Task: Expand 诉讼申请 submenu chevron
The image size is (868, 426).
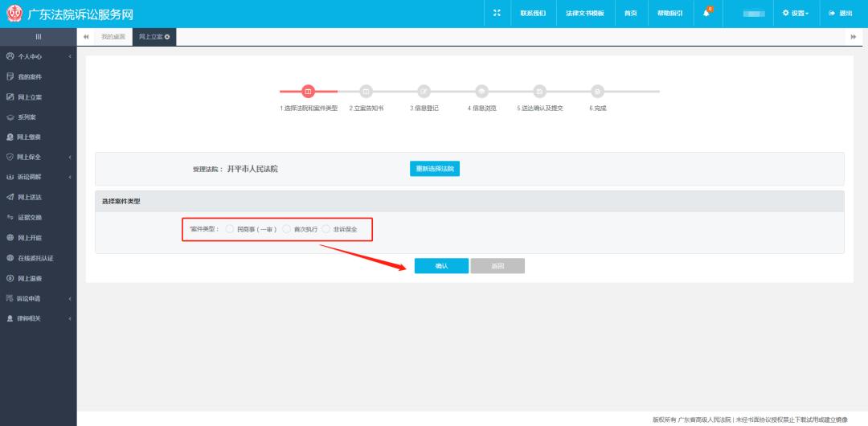Action: (70, 298)
